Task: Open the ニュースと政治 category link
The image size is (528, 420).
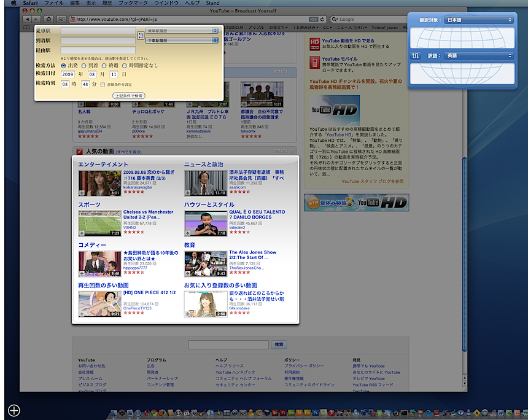Action: [203, 165]
